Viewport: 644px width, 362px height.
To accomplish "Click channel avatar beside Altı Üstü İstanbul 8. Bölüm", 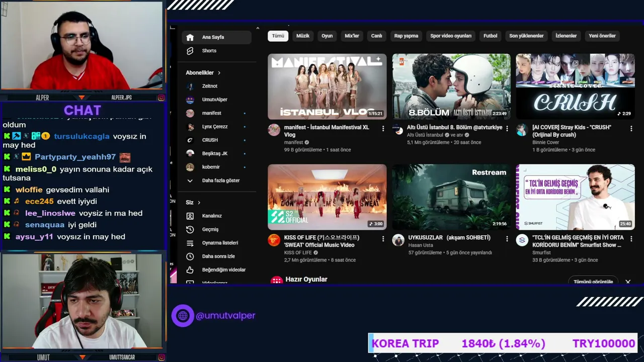I will click(x=398, y=130).
